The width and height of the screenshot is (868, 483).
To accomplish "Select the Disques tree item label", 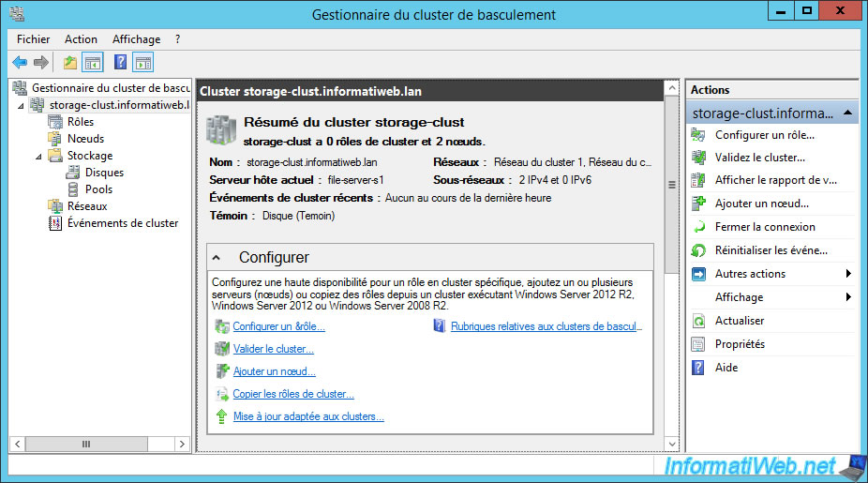I will (104, 173).
